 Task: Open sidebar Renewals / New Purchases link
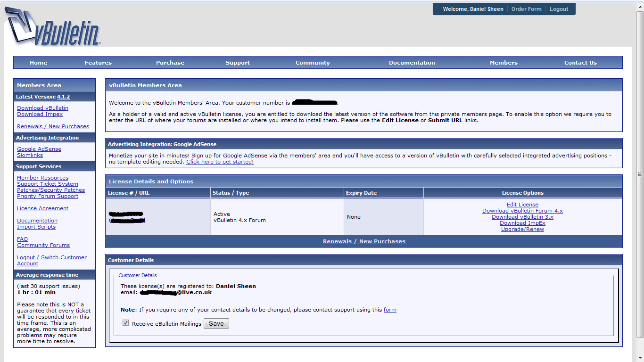point(53,126)
